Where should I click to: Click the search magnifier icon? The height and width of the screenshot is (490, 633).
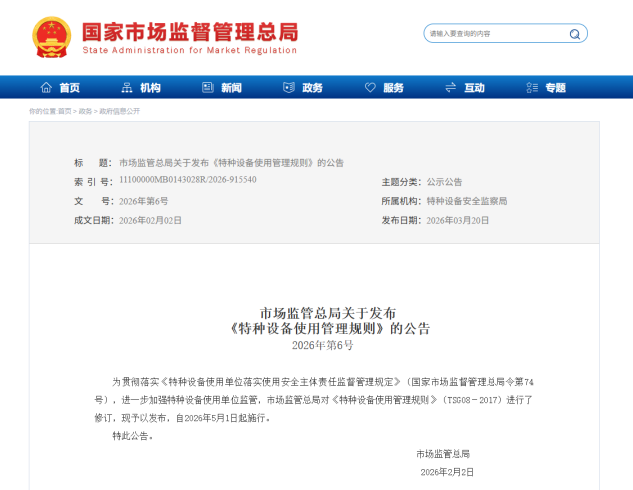pyautogui.click(x=574, y=34)
